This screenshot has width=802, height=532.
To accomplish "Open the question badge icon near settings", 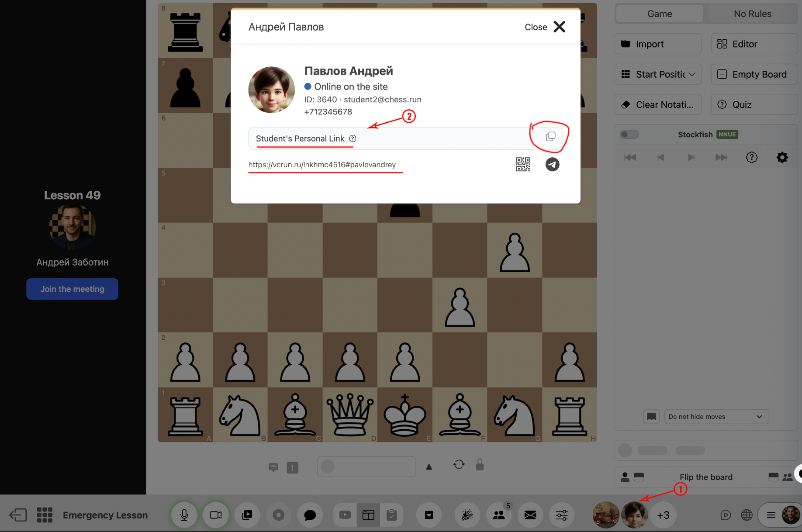I will coord(751,157).
